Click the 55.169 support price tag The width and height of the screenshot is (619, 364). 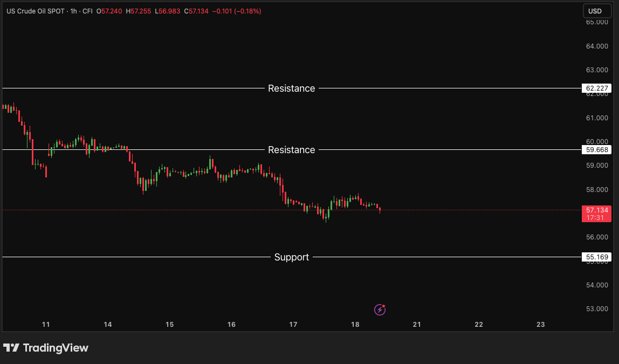[596, 257]
